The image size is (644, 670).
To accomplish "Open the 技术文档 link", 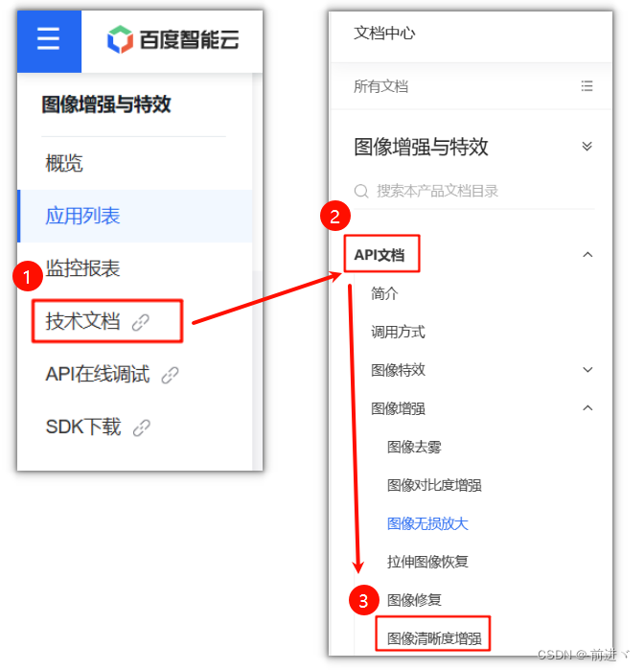I will [82, 321].
